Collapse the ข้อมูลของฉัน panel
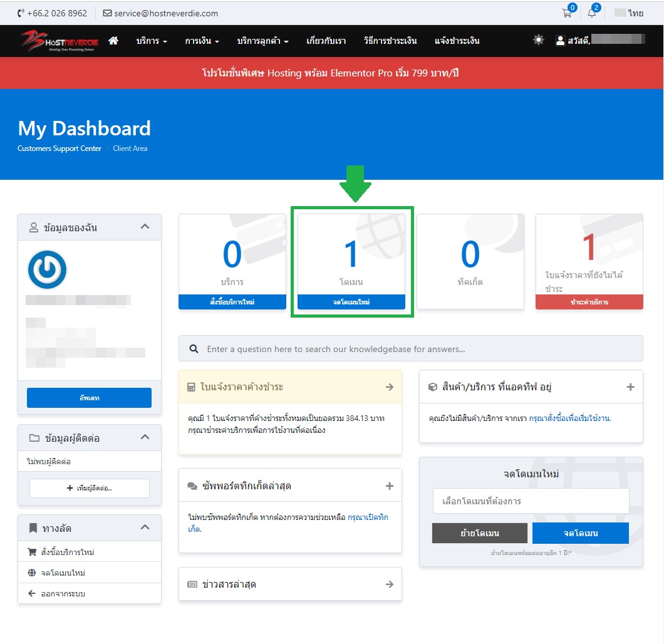This screenshot has height=644, width=664. pyautogui.click(x=145, y=227)
